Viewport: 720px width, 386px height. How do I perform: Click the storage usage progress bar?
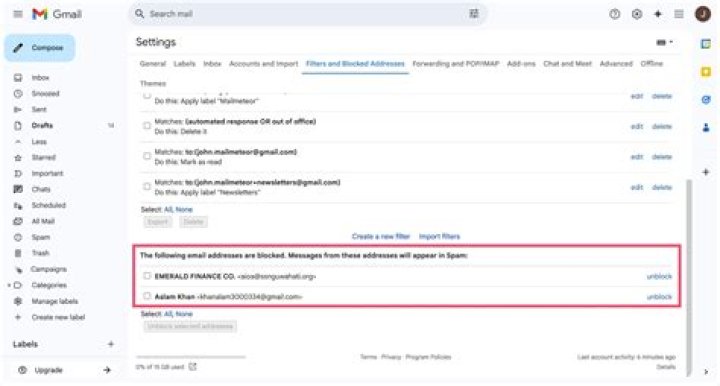tap(191, 356)
